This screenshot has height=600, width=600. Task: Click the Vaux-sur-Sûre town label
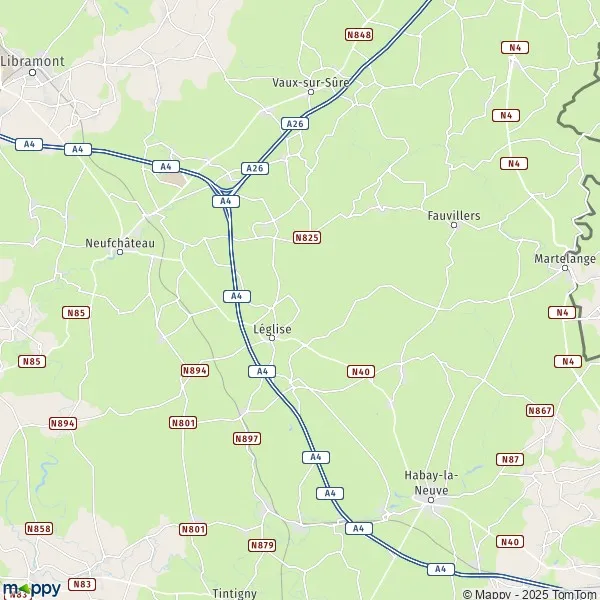(x=311, y=82)
